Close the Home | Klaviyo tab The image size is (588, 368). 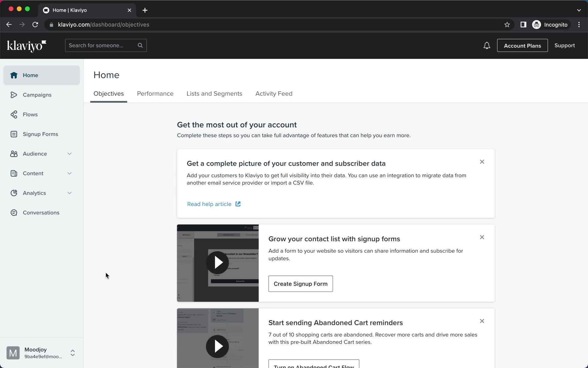click(x=130, y=10)
